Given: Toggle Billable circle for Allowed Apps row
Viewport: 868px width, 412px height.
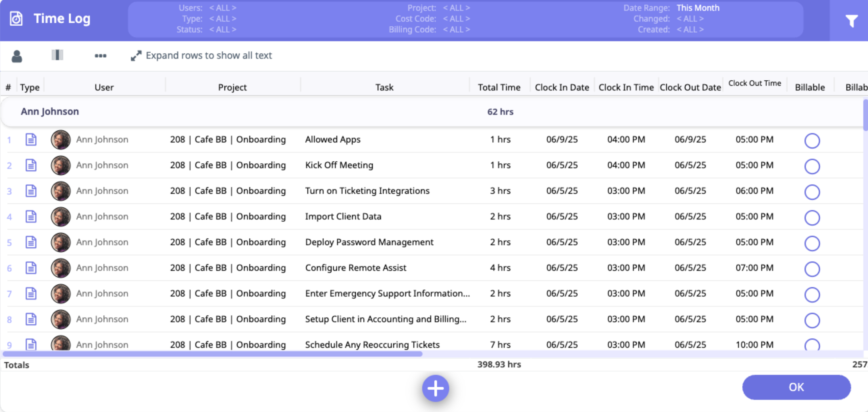Looking at the screenshot, I should [812, 140].
